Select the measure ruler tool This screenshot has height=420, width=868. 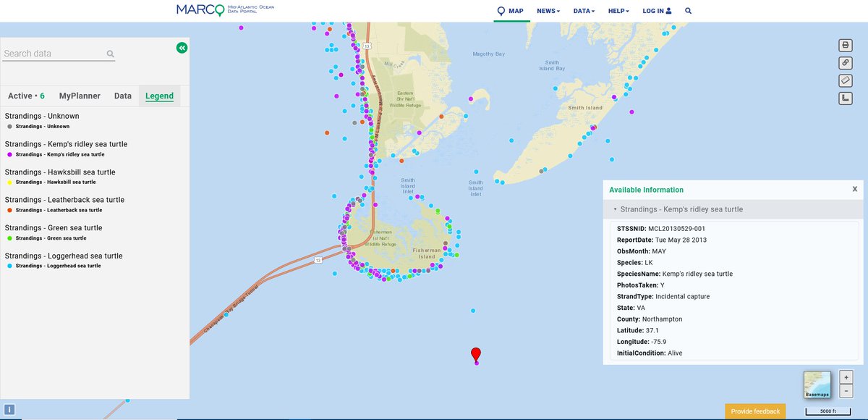(845, 80)
